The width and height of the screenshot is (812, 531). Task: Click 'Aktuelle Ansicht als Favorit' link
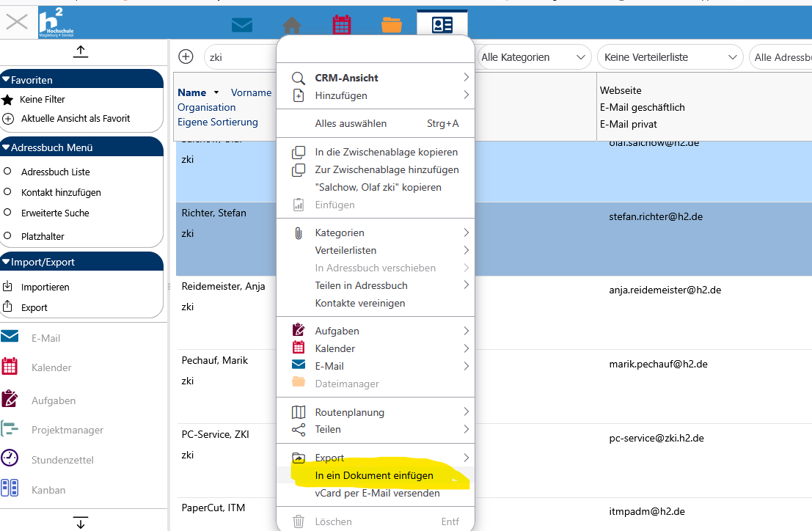click(76, 118)
